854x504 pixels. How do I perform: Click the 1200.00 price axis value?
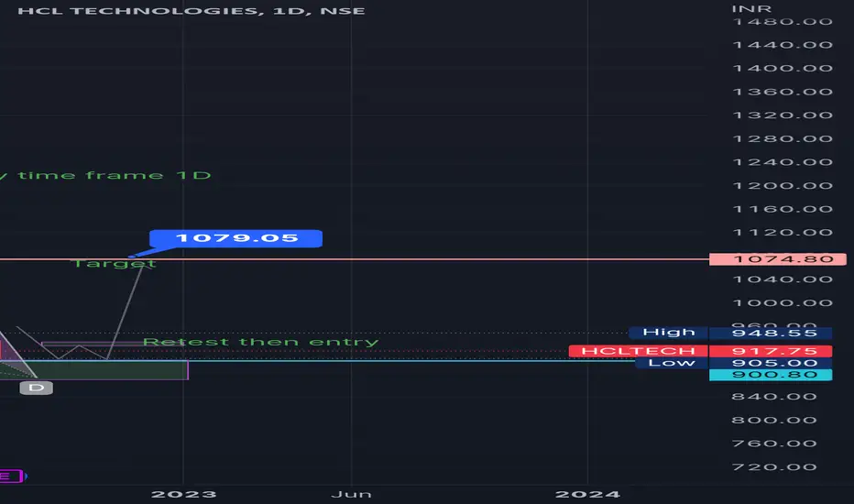coord(783,186)
